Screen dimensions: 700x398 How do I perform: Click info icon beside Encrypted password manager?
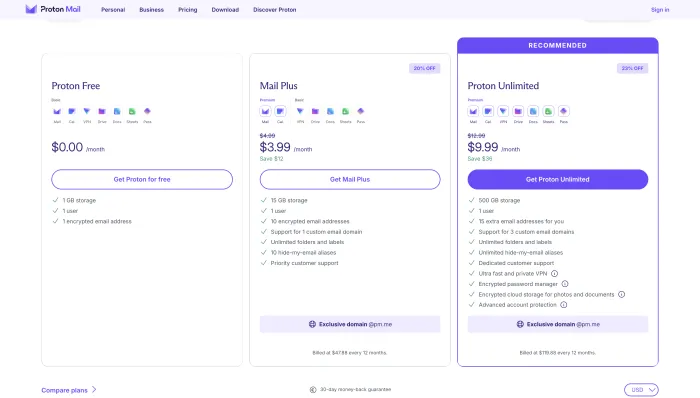[565, 284]
